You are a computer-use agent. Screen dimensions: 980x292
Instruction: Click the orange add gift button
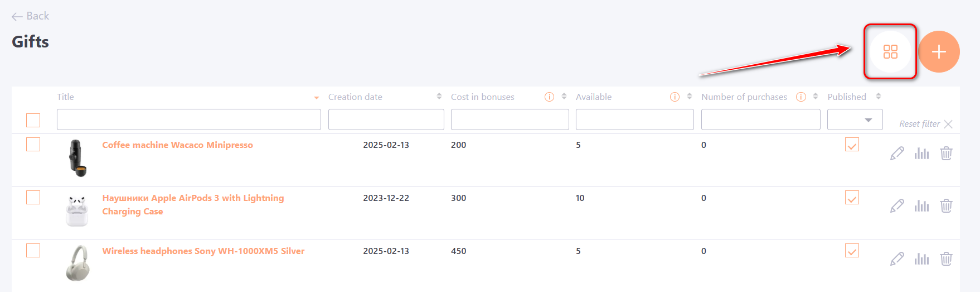(939, 52)
